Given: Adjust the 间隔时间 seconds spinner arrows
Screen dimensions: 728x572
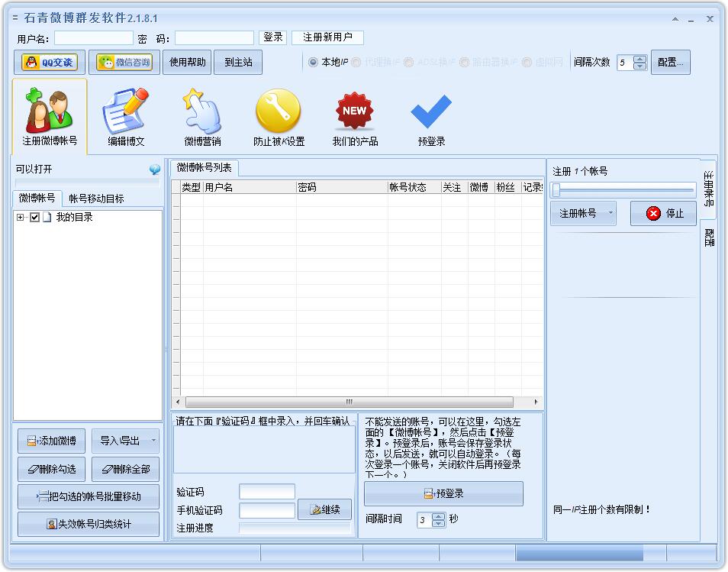Looking at the screenshot, I should coord(438,519).
